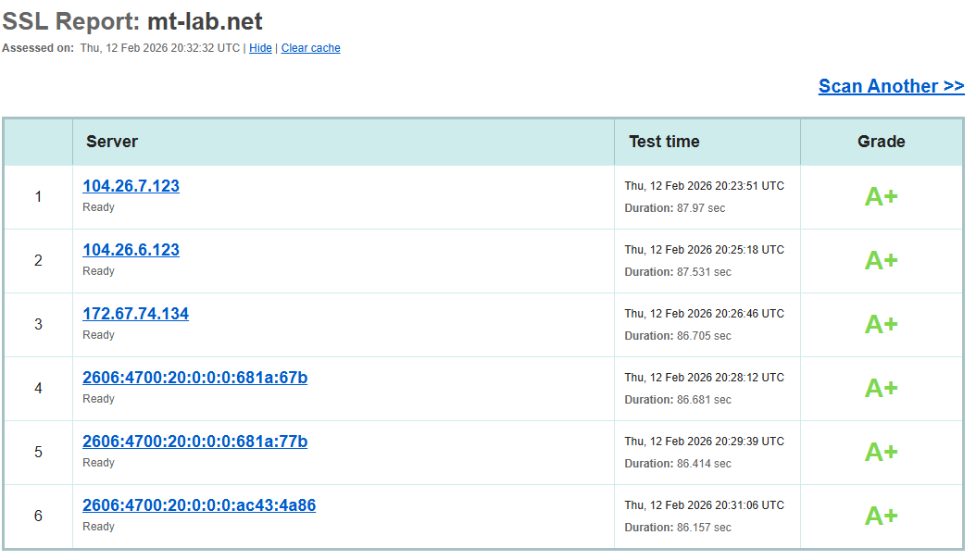Click Duration 86.705 sec text
Viewport: 976px width, 560px height.
[678, 336]
